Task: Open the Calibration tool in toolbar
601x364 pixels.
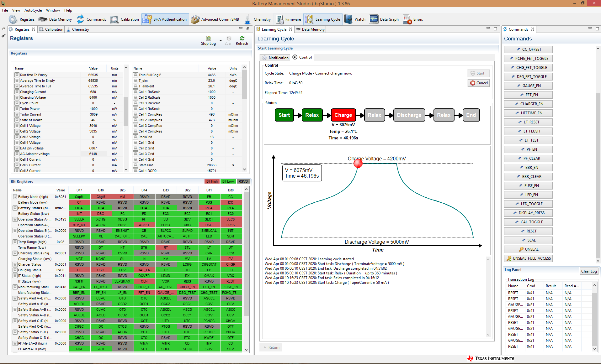Action: point(125,19)
